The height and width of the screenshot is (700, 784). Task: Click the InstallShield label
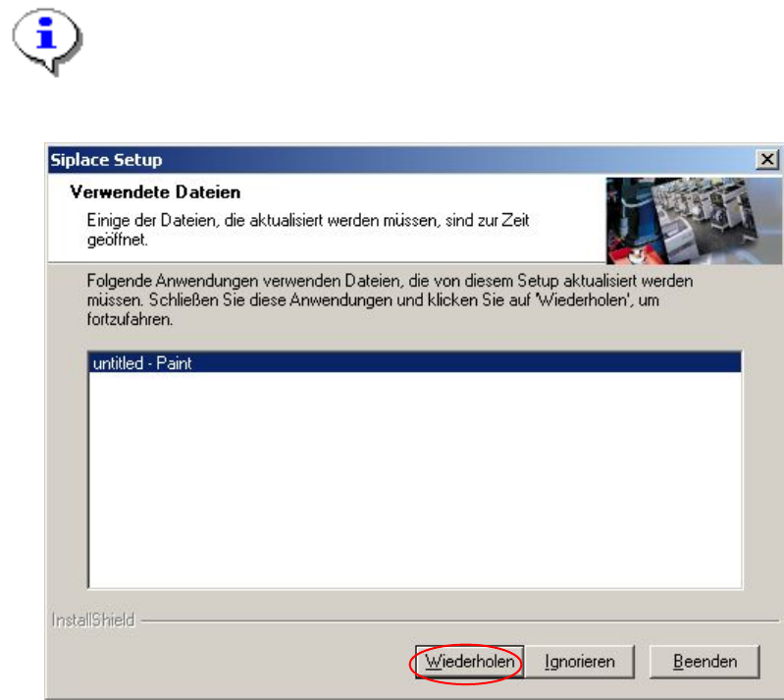[93, 619]
